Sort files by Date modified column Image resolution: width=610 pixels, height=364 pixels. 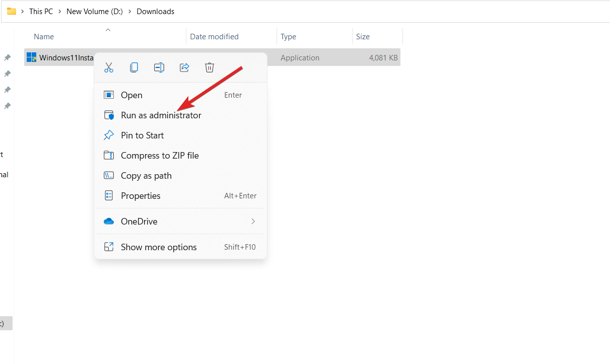pos(214,37)
